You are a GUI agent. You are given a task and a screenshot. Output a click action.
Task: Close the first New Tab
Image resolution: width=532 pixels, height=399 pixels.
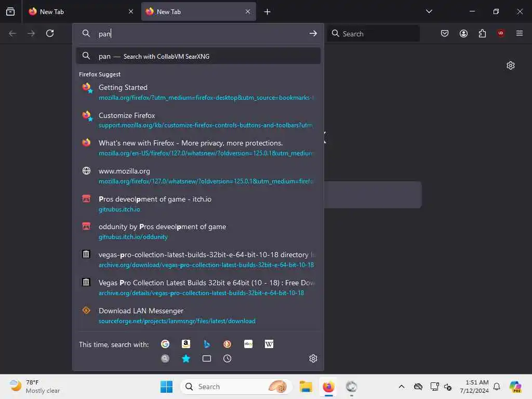click(131, 11)
